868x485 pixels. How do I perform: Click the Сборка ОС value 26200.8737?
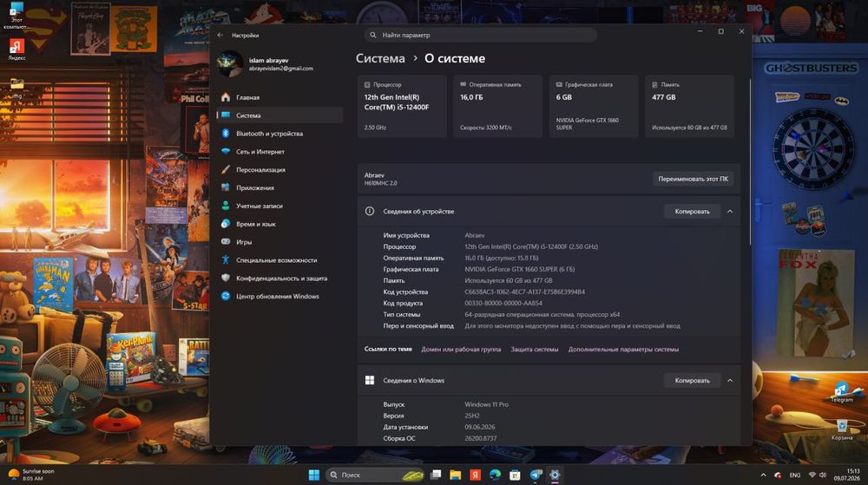(481, 438)
